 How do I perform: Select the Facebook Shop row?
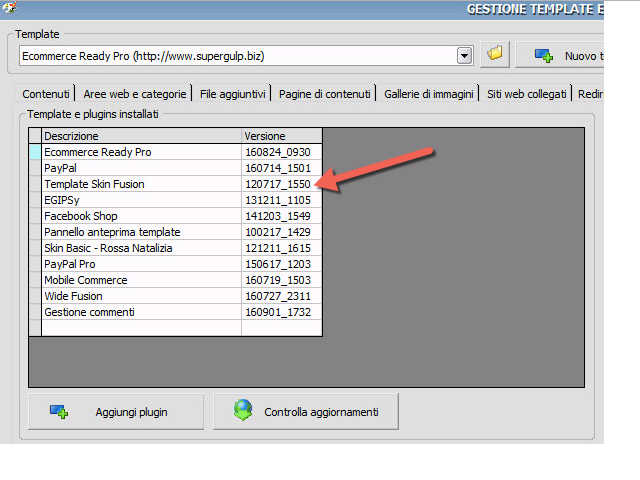click(176, 216)
